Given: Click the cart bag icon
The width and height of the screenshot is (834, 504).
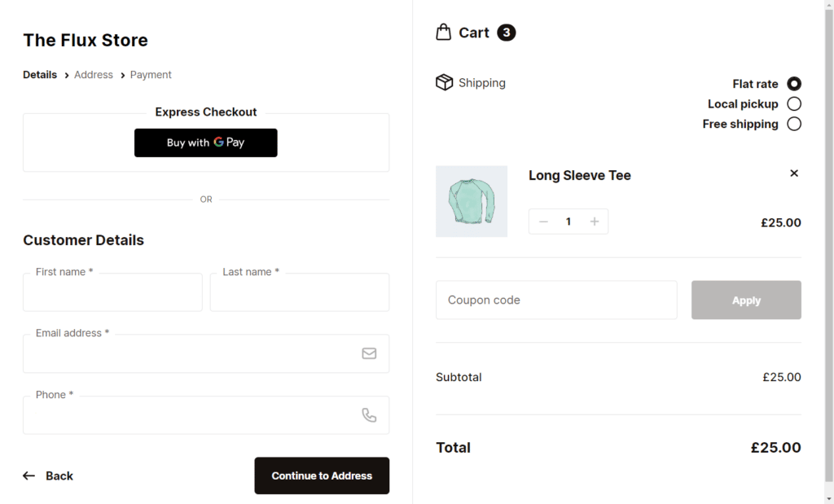Looking at the screenshot, I should pyautogui.click(x=443, y=31).
